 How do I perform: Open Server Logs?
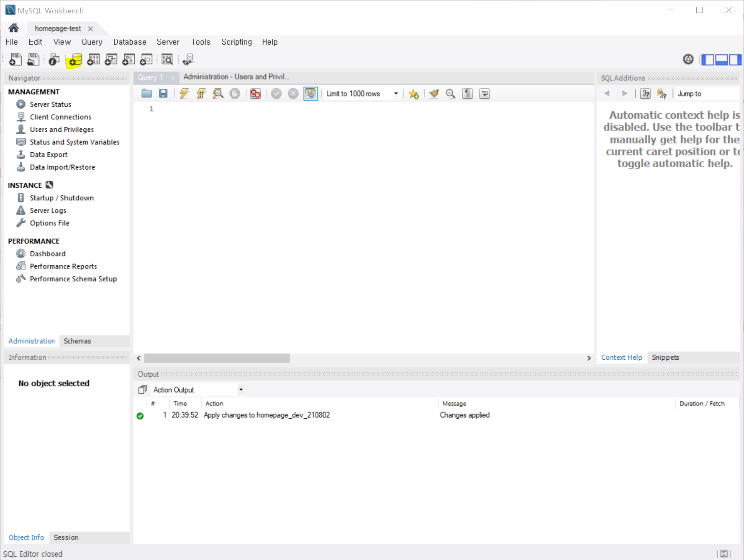[48, 210]
